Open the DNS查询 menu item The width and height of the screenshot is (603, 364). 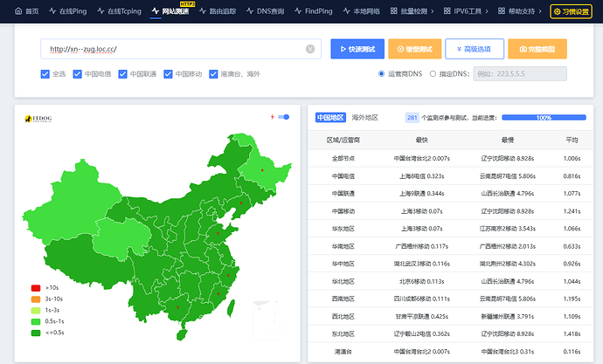(266, 11)
